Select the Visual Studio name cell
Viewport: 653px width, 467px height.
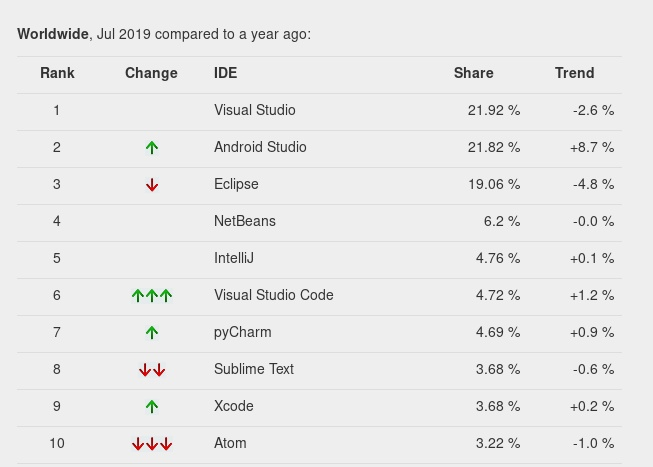tap(254, 110)
